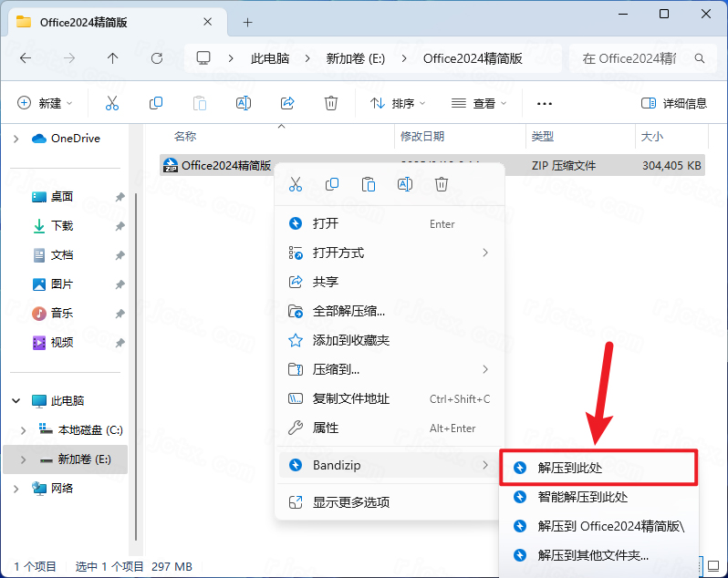The image size is (728, 578).
Task: Click the toolbar delete trash icon
Action: click(331, 103)
